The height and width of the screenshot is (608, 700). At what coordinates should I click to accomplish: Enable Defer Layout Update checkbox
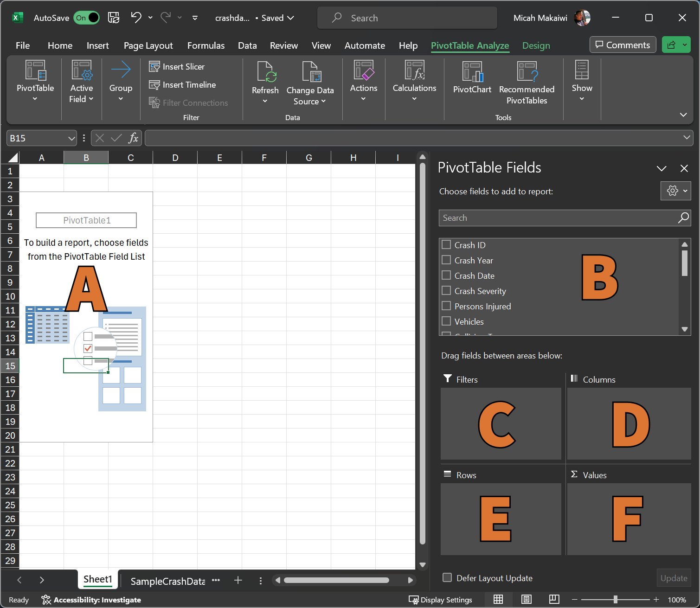coord(447,577)
